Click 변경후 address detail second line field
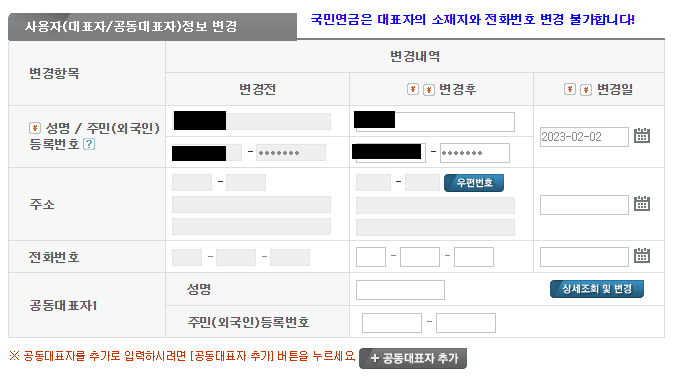The image size is (680, 379). pyautogui.click(x=435, y=227)
